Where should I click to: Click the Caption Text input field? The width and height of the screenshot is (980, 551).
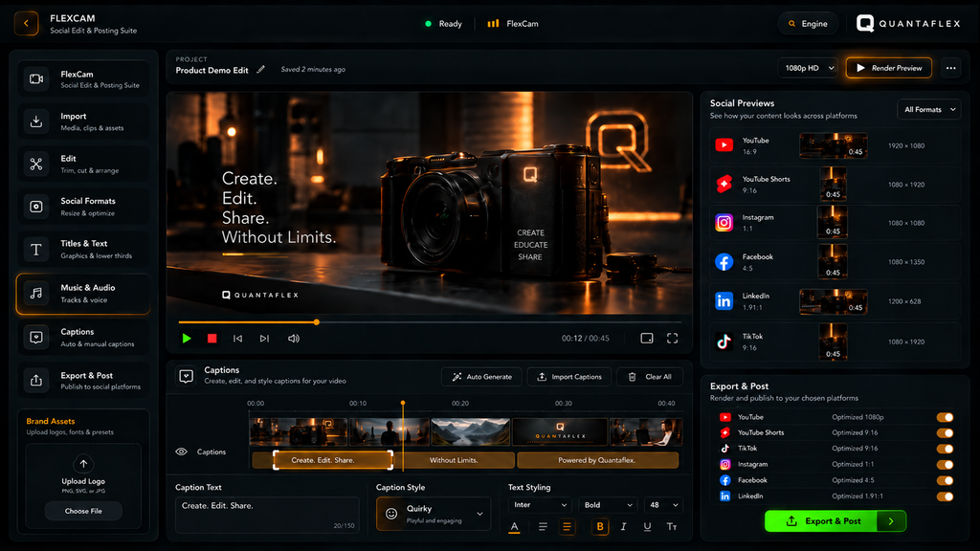pyautogui.click(x=267, y=515)
